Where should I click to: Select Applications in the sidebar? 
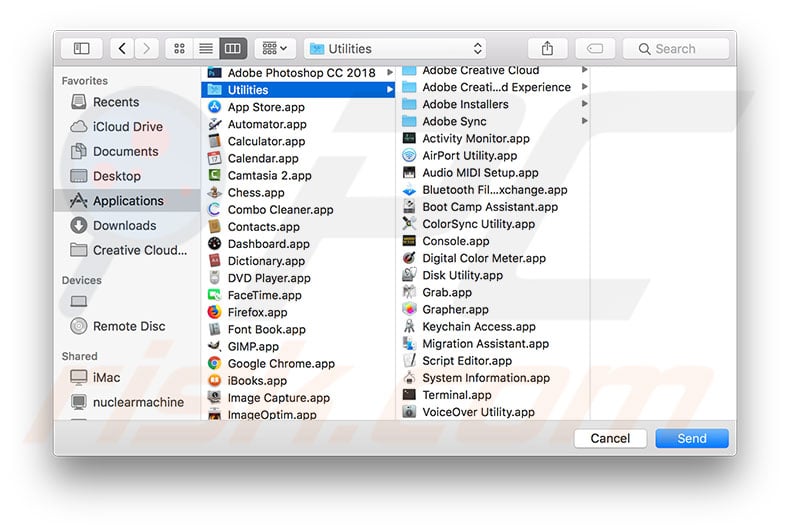[x=127, y=201]
